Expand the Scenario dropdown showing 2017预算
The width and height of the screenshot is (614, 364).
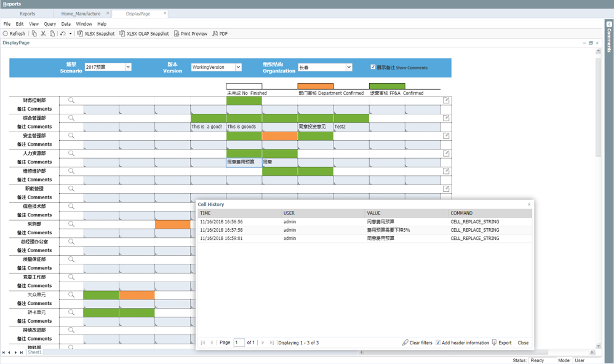pyautogui.click(x=128, y=67)
